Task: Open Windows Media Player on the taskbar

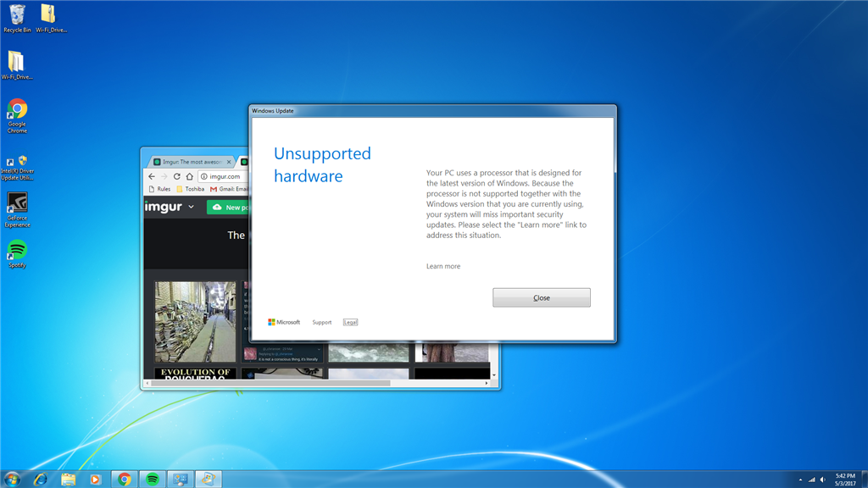Action: 95,480
